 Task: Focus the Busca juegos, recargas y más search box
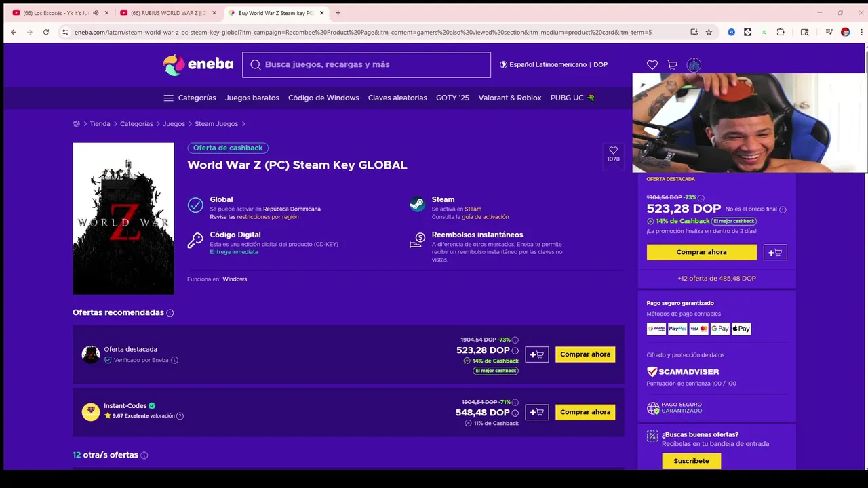click(366, 65)
